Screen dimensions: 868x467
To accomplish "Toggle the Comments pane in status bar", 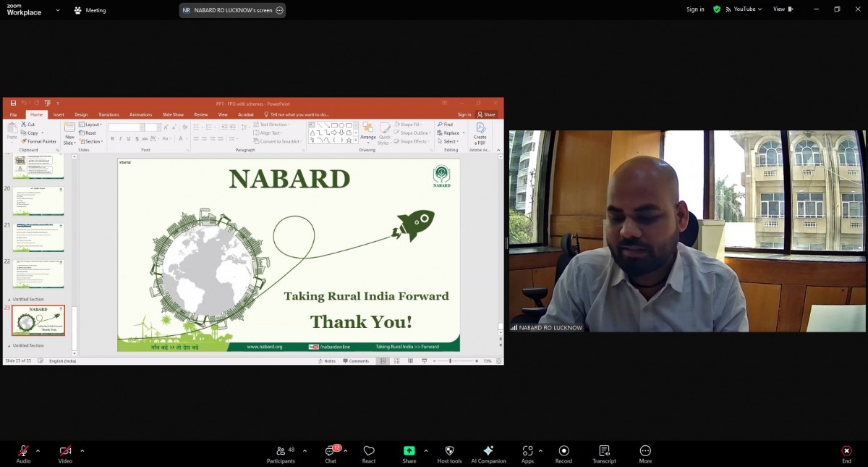I will point(356,361).
